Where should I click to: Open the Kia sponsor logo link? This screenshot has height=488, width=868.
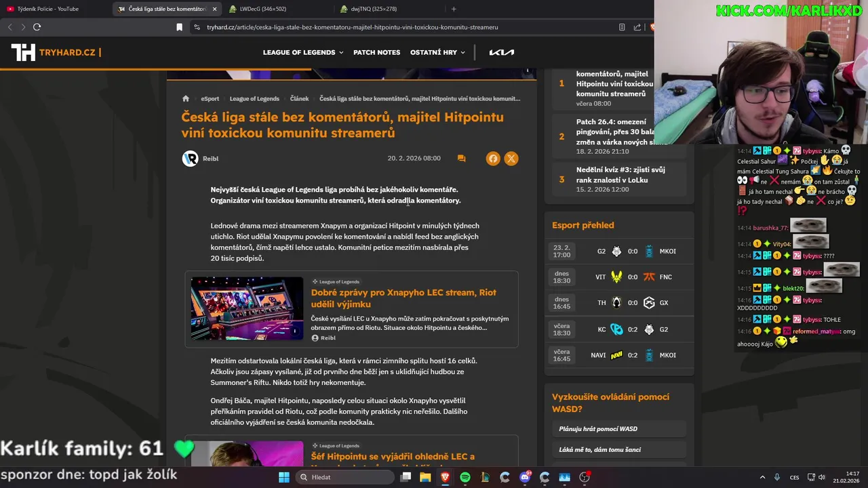502,52
